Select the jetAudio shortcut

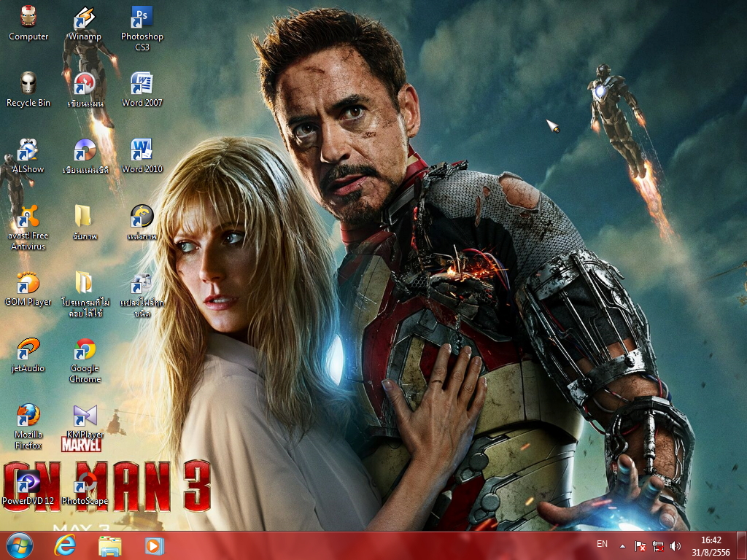point(28,355)
